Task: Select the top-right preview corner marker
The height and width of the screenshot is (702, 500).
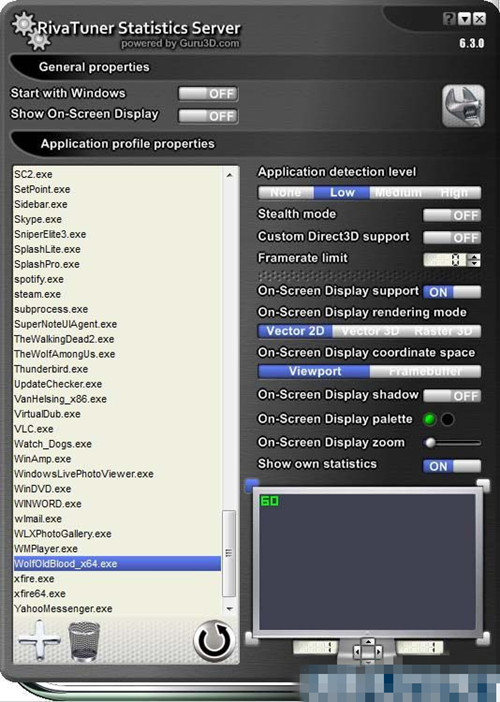Action: 483,485
